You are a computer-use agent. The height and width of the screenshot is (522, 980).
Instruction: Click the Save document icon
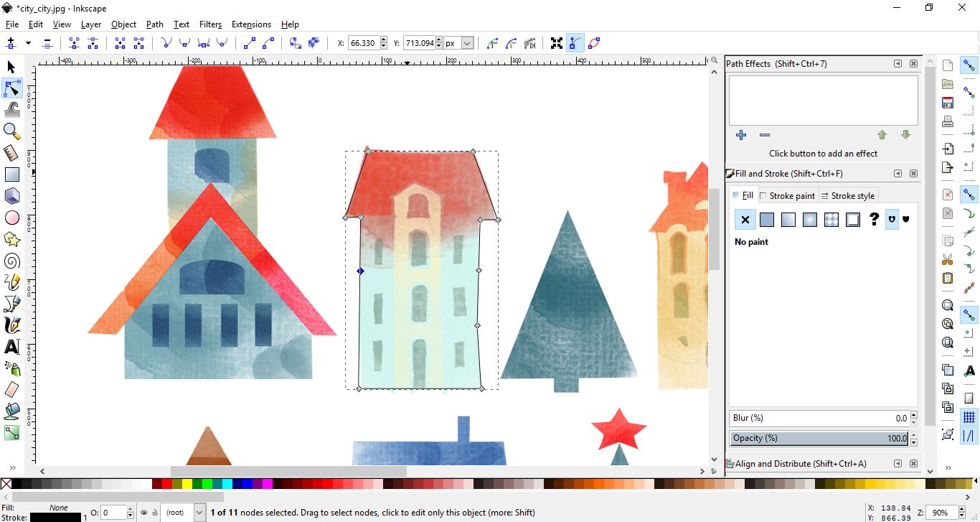click(948, 103)
